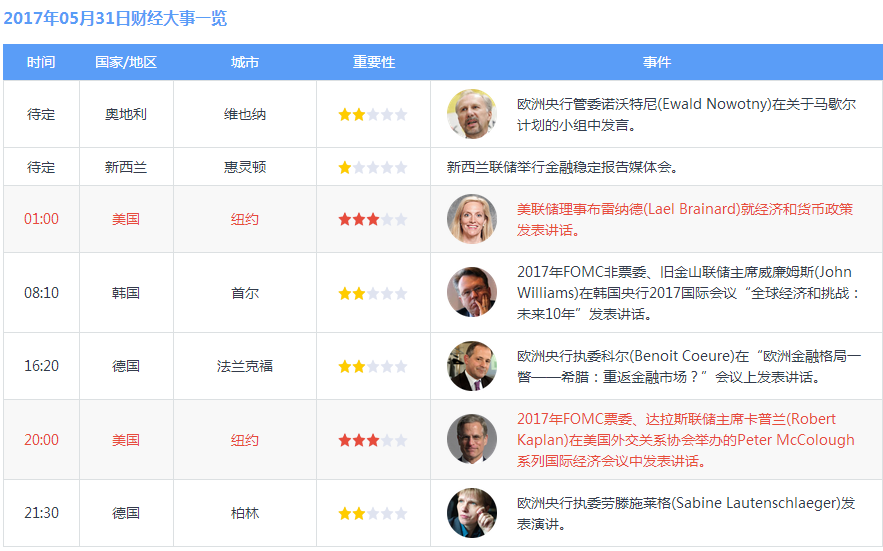Image resolution: width=883 pixels, height=551 pixels.
Task: Click Robert Kaplan's portrait photo
Action: coord(471,439)
